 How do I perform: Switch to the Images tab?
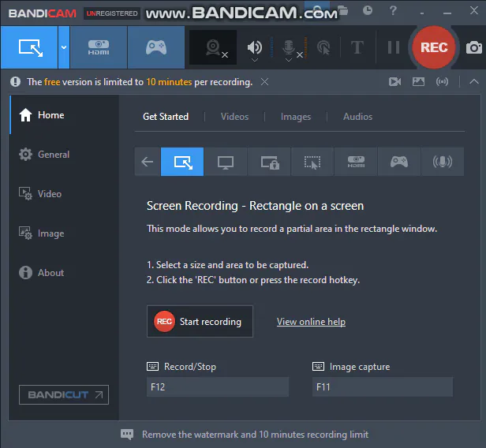pyautogui.click(x=296, y=117)
